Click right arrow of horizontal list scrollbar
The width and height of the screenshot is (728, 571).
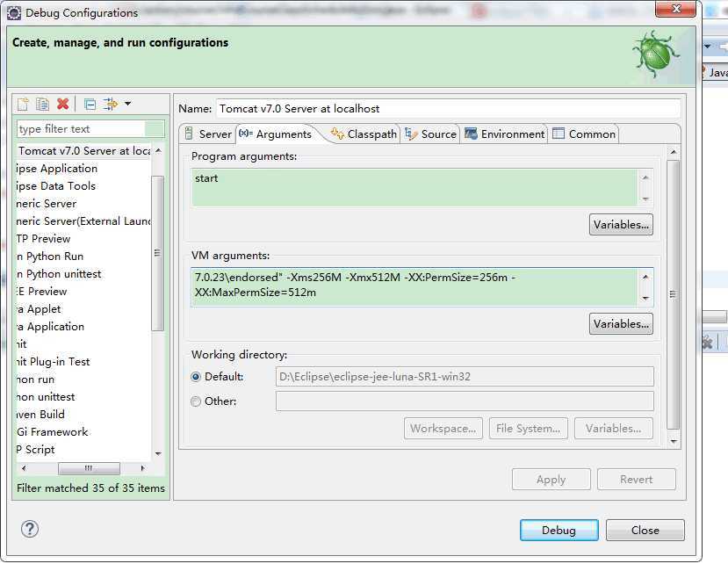pyautogui.click(x=142, y=468)
